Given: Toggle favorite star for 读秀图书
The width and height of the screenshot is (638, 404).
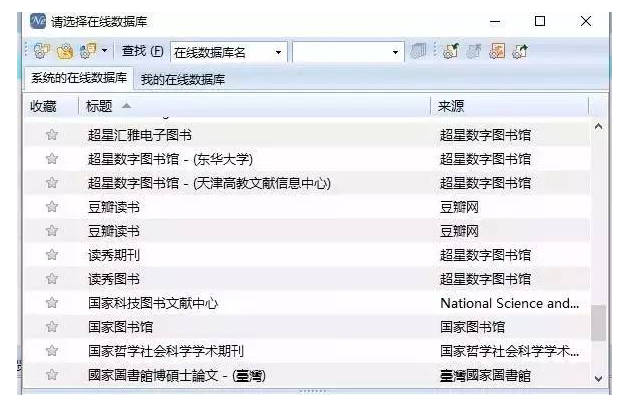Looking at the screenshot, I should 52,279.
